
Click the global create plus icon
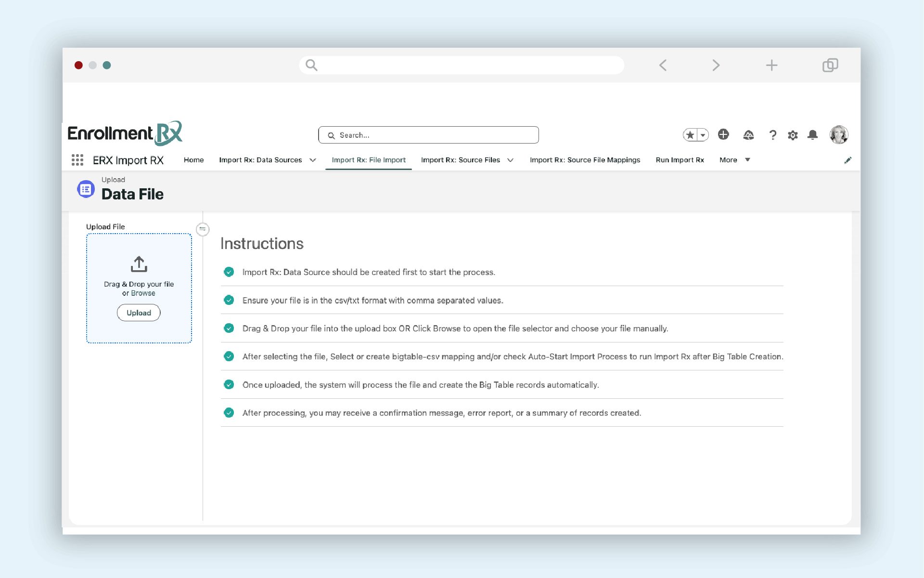pyautogui.click(x=723, y=134)
